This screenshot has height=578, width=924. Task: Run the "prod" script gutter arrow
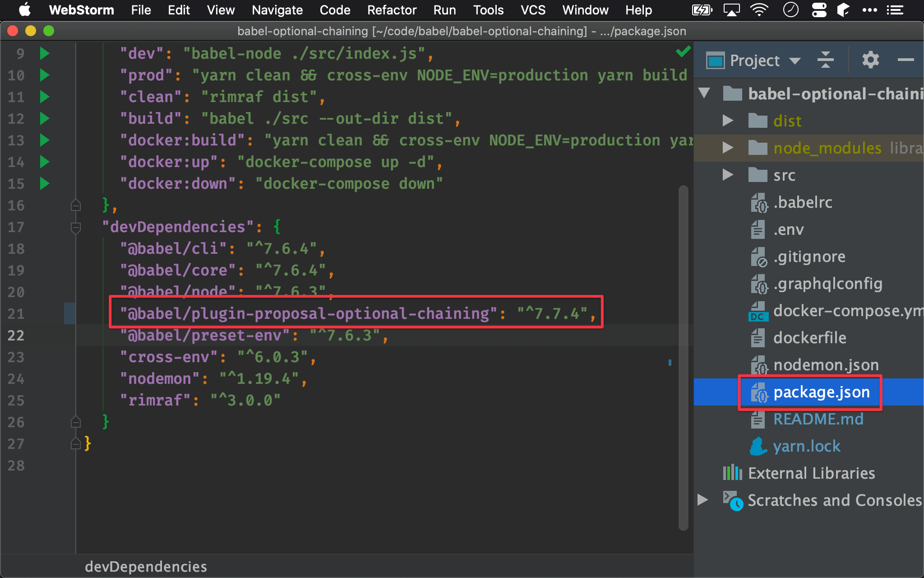coord(44,75)
